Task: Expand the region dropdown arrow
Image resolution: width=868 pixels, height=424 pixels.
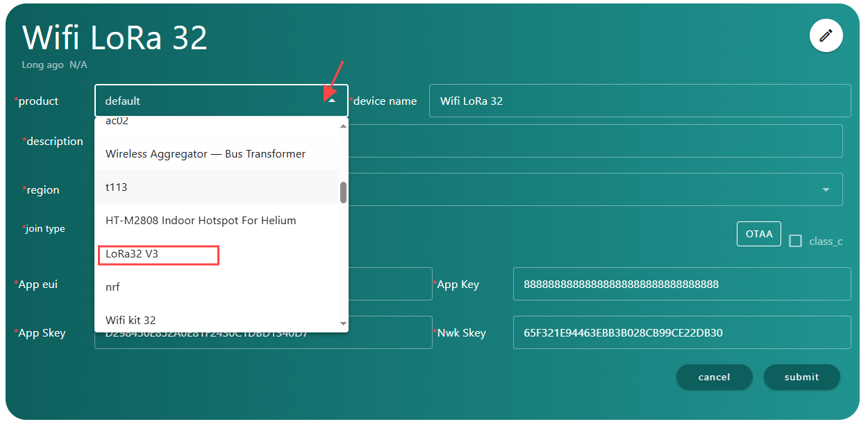Action: click(826, 189)
